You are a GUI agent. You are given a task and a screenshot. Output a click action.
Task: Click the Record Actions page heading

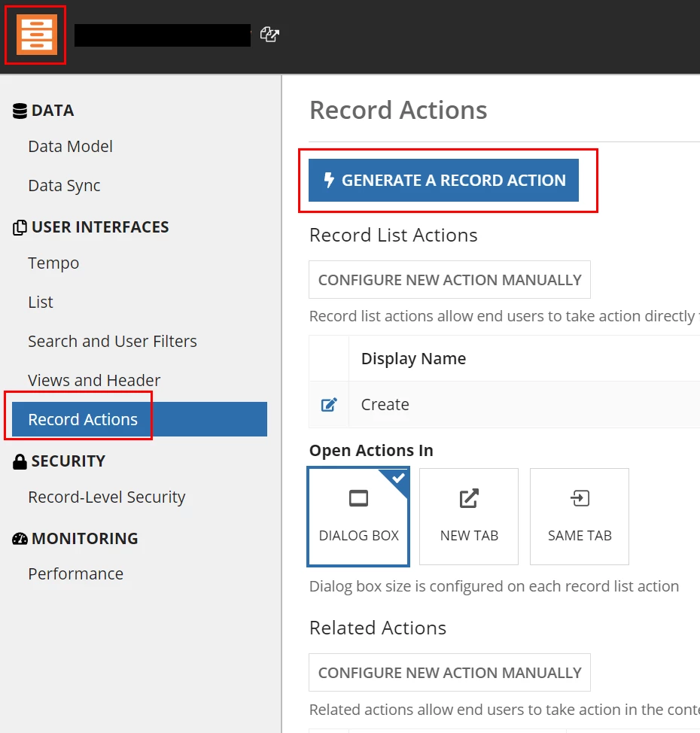point(398,111)
